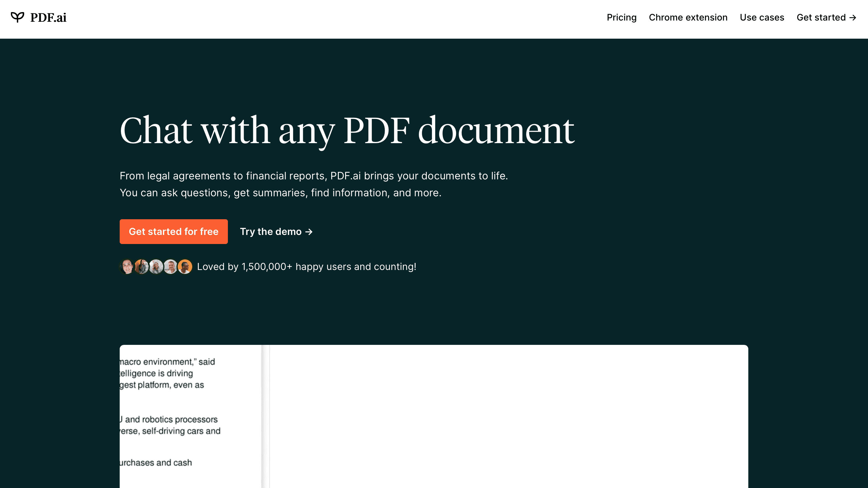The width and height of the screenshot is (868, 488).
Task: Click the Chrome extension navigation link
Action: click(688, 17)
